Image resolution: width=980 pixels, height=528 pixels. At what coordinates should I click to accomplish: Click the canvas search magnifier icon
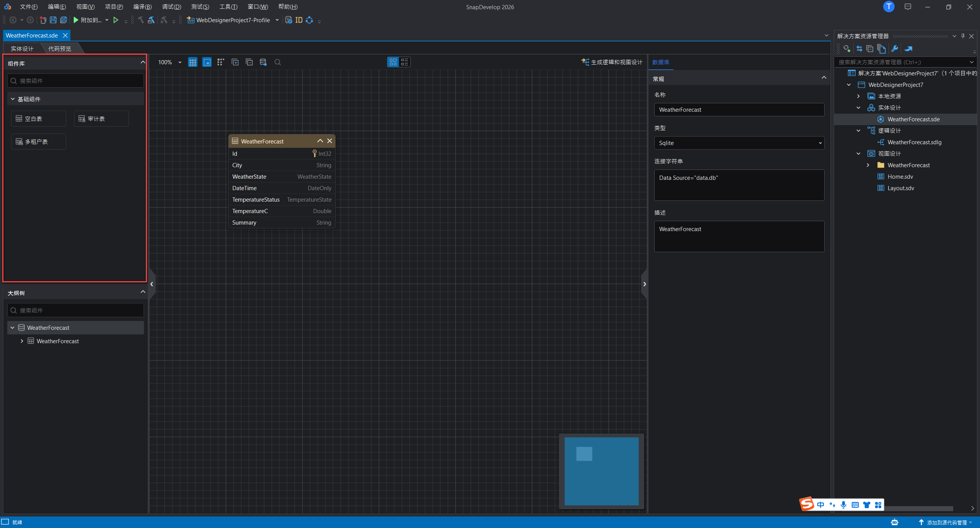coord(278,62)
